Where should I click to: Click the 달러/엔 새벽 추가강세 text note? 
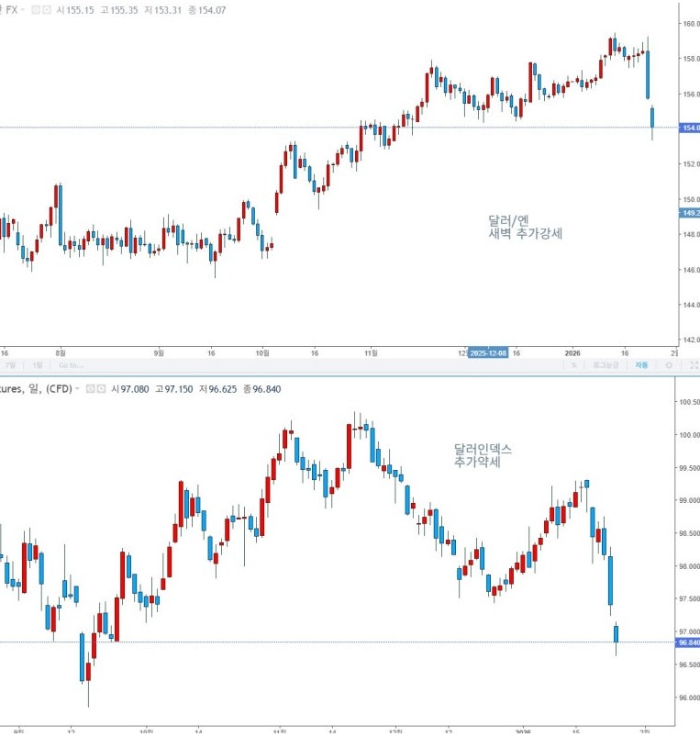pyautogui.click(x=526, y=227)
